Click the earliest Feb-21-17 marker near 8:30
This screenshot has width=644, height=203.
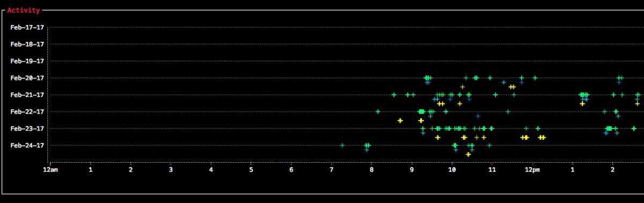(x=394, y=95)
